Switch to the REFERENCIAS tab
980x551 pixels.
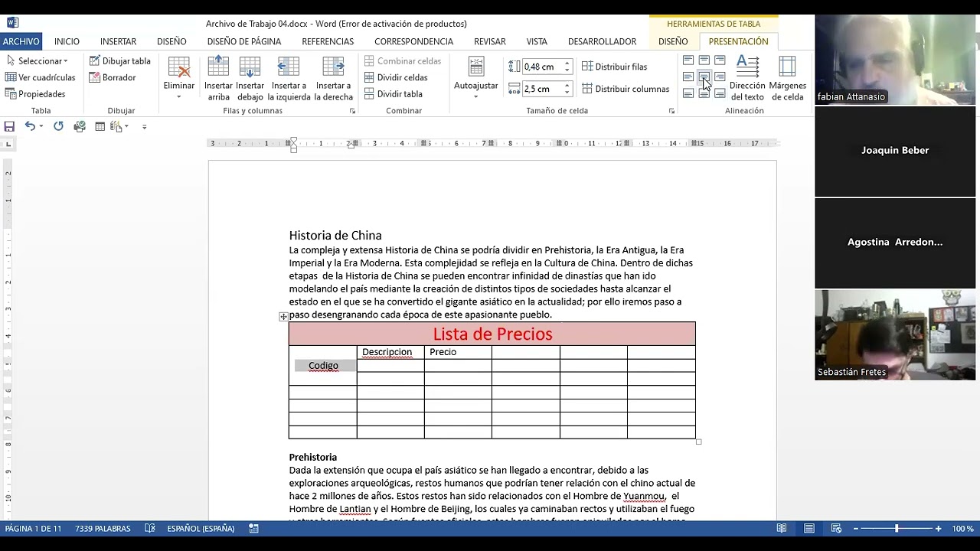click(x=328, y=41)
